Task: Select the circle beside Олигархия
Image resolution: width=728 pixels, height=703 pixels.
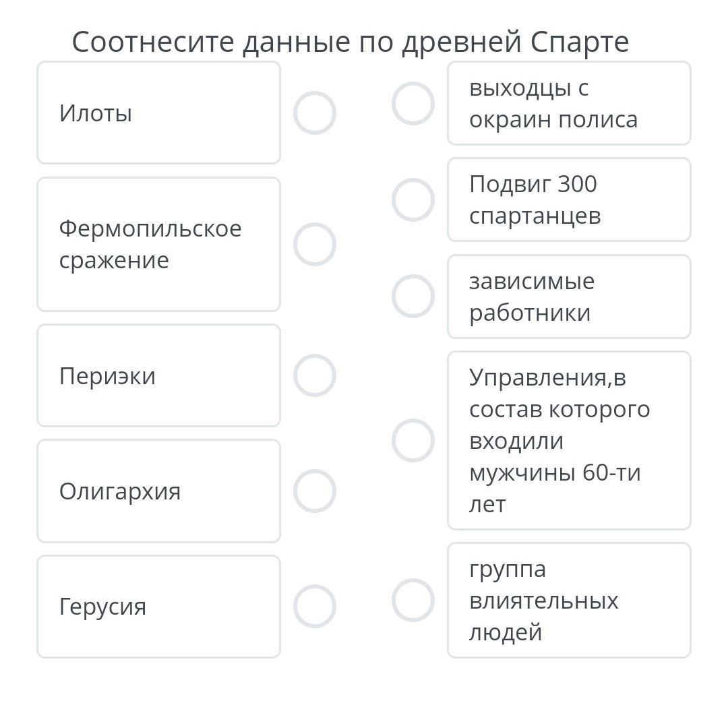Action: point(314,491)
